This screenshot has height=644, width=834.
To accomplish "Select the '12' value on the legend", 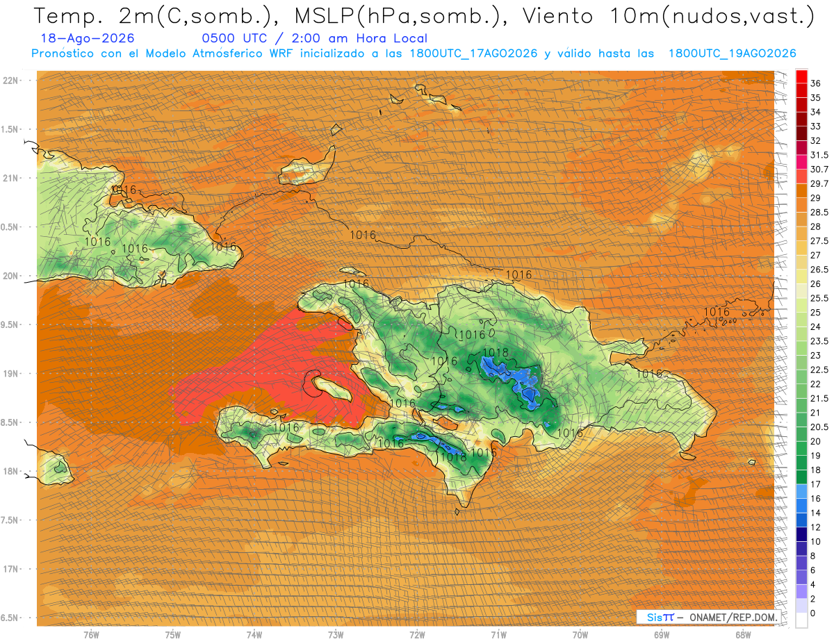I will 816,527.
